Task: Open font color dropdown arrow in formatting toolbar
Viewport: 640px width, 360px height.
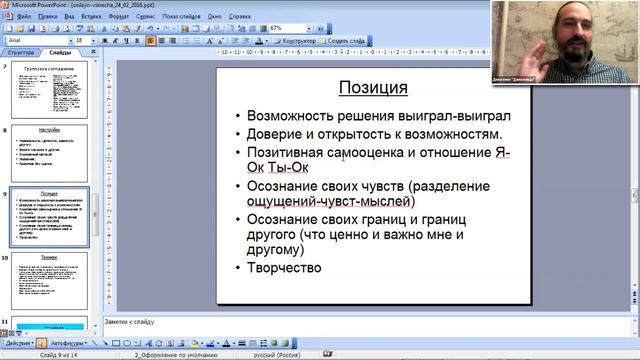Action: [267, 41]
